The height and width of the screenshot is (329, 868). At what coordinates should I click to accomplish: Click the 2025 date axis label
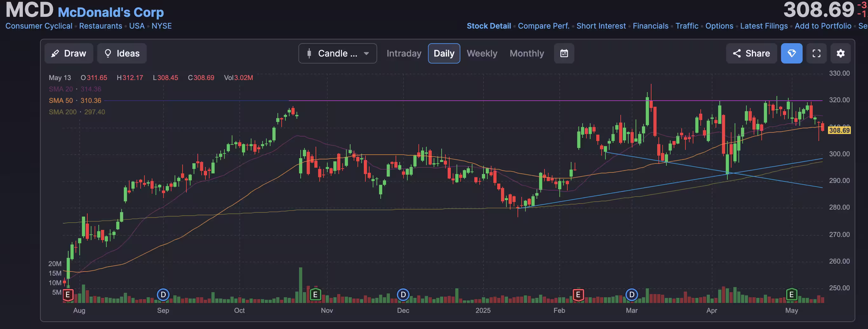tap(483, 310)
